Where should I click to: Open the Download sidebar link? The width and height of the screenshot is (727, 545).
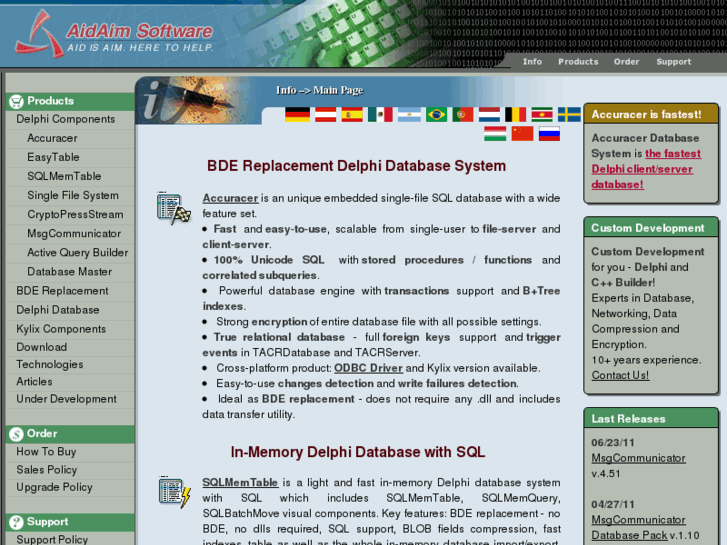click(x=41, y=347)
